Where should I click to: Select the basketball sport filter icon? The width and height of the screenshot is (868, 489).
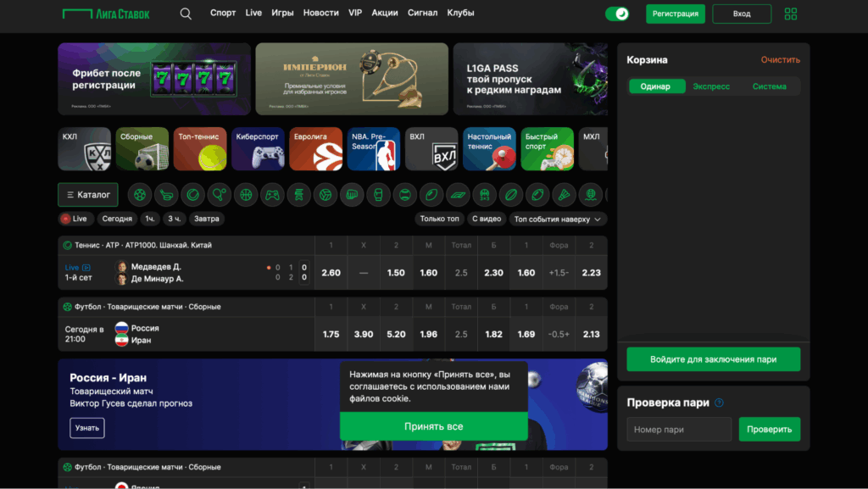(246, 195)
